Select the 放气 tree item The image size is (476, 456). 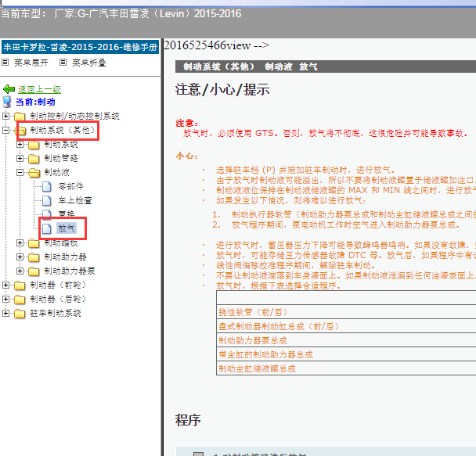pos(67,228)
